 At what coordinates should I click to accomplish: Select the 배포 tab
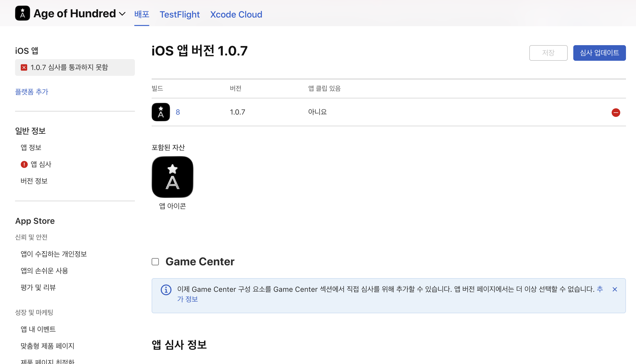click(142, 14)
